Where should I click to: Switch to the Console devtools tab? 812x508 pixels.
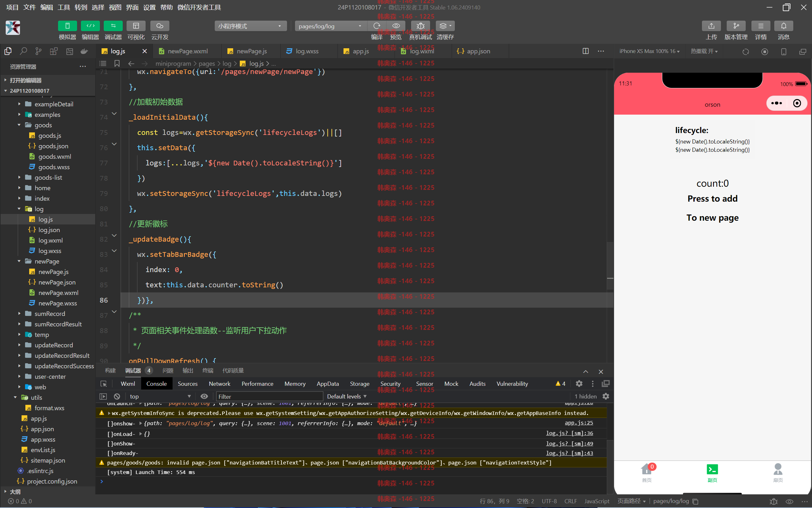tap(156, 384)
